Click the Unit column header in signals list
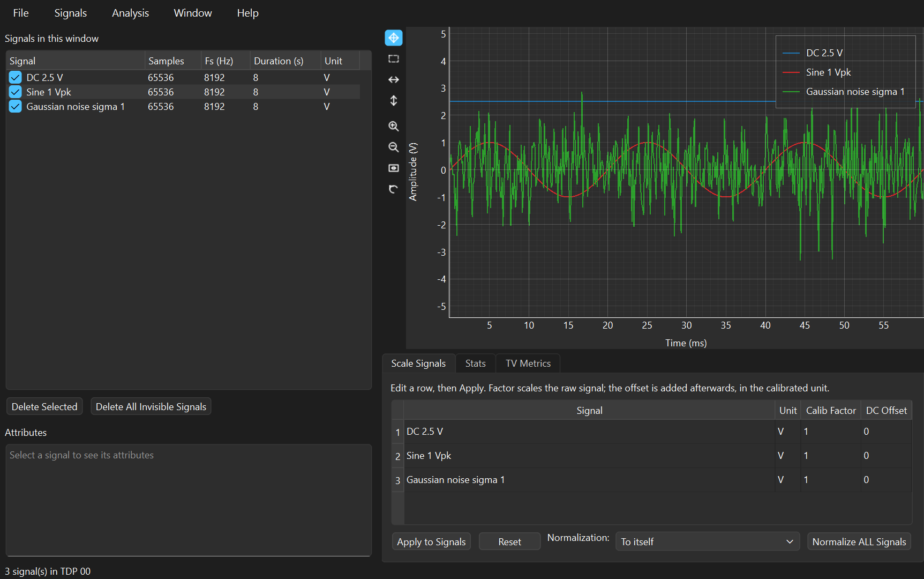924x579 pixels. (x=340, y=61)
